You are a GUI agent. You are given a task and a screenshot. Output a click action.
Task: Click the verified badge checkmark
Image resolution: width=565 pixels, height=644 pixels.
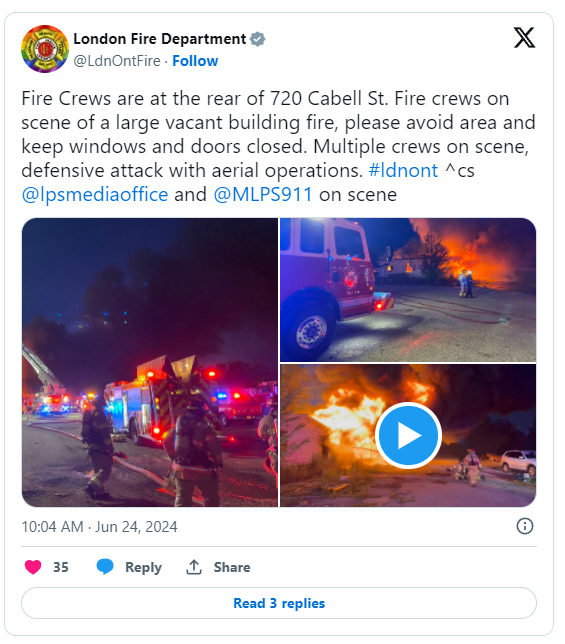click(257, 39)
